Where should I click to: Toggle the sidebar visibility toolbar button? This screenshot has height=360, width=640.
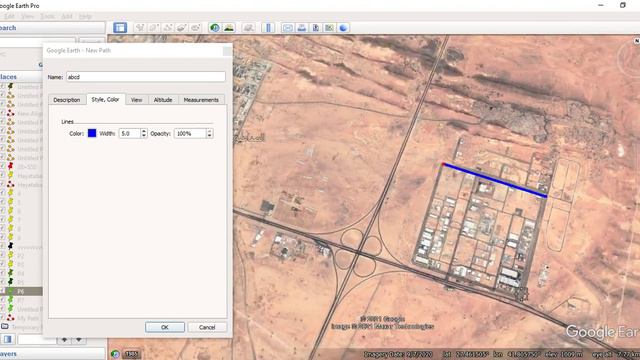[x=120, y=28]
